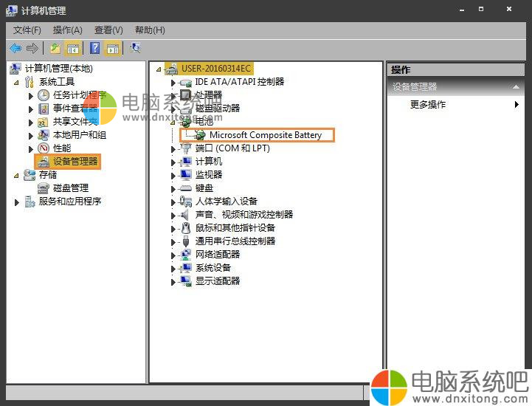
Task: Click the 计算机 computer category icon
Action: point(186,162)
